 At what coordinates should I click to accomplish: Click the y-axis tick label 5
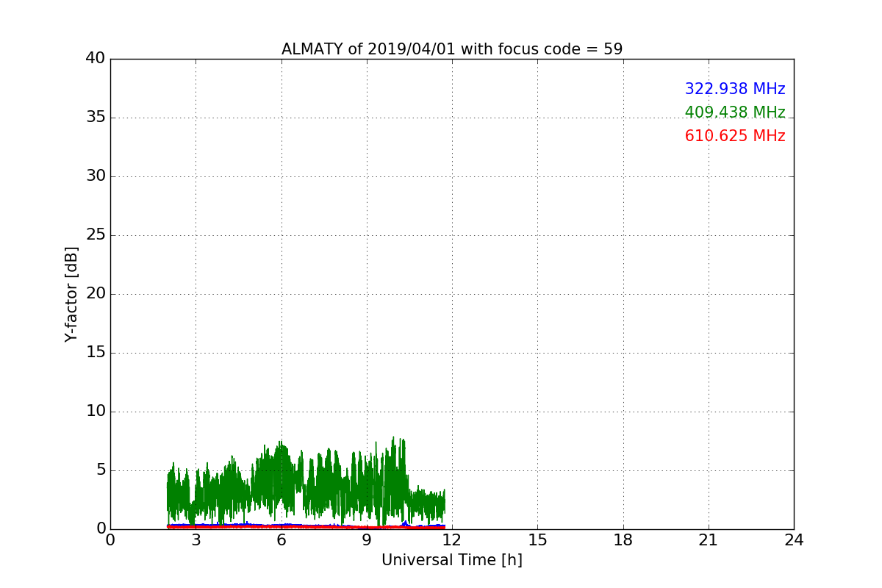click(101, 470)
